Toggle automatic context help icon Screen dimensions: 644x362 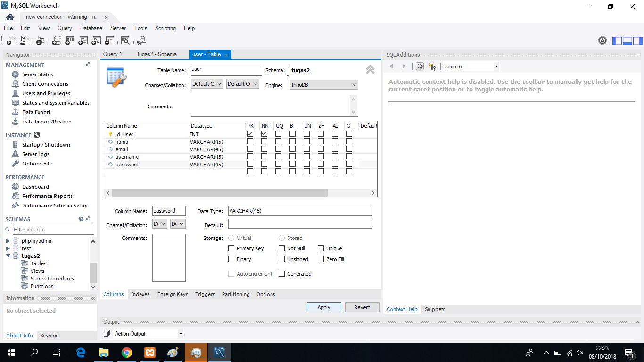click(432, 66)
